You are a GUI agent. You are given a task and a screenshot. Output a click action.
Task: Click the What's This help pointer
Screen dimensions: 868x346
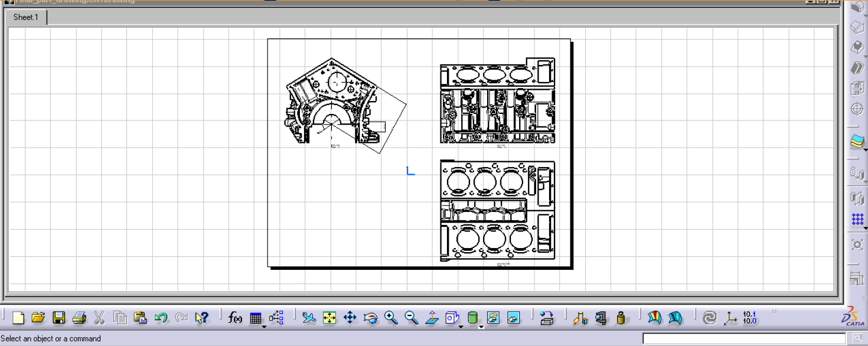[202, 318]
